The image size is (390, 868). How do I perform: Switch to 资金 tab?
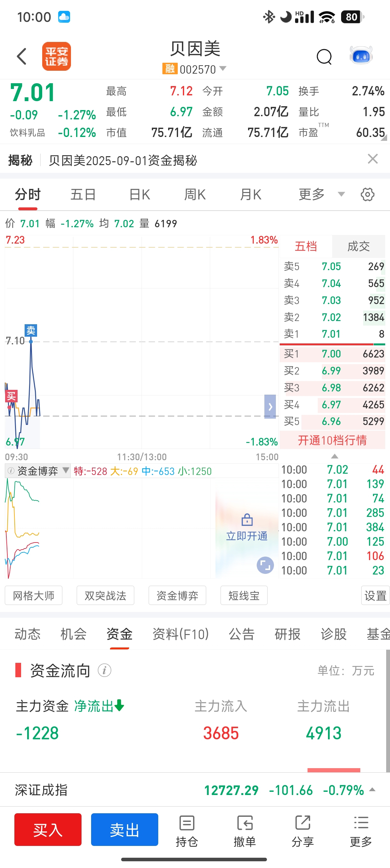tap(120, 634)
